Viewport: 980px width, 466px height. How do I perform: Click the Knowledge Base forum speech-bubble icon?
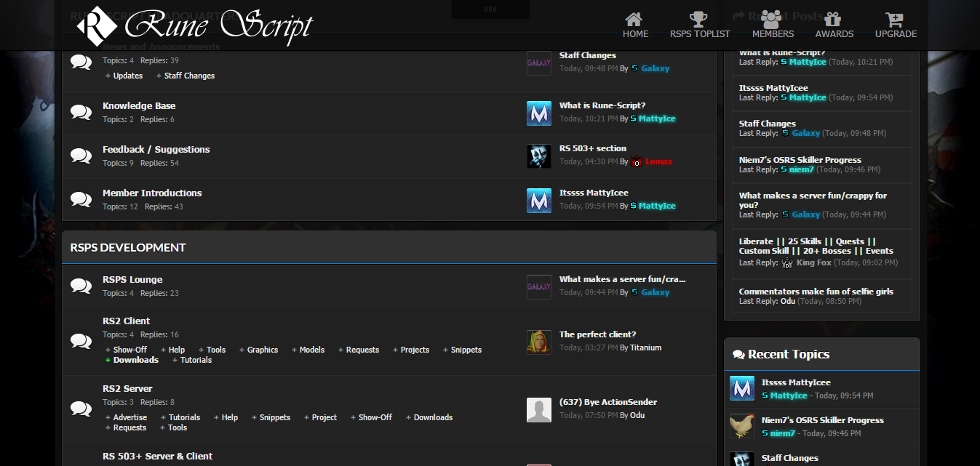(81, 112)
